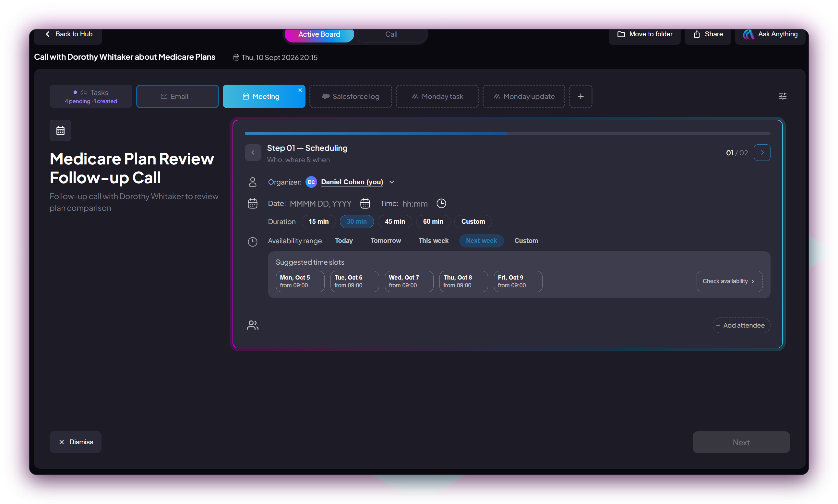The height and width of the screenshot is (504, 838).
Task: Set availability range to Today
Action: (x=344, y=240)
